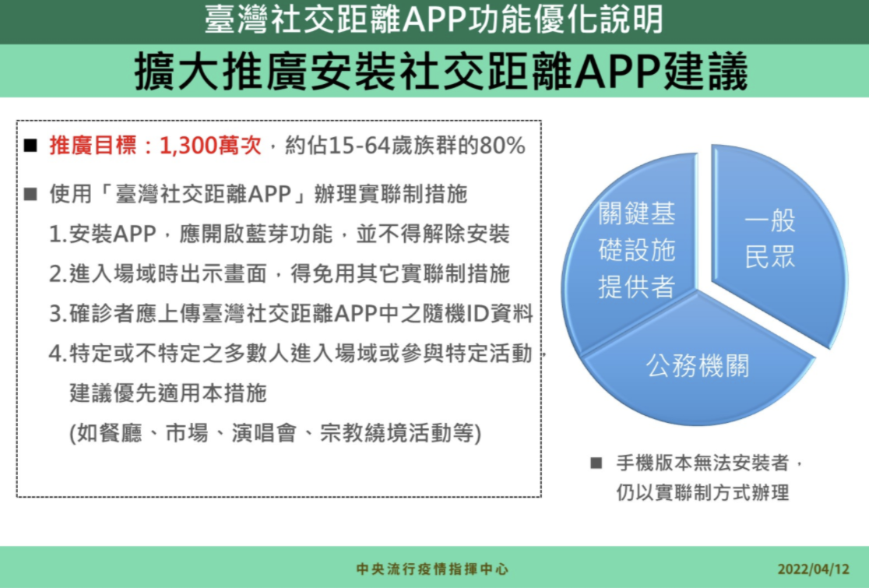Image resolution: width=869 pixels, height=588 pixels.
Task: Click the note 仍以實聯制方式辦理
Action: click(x=702, y=493)
